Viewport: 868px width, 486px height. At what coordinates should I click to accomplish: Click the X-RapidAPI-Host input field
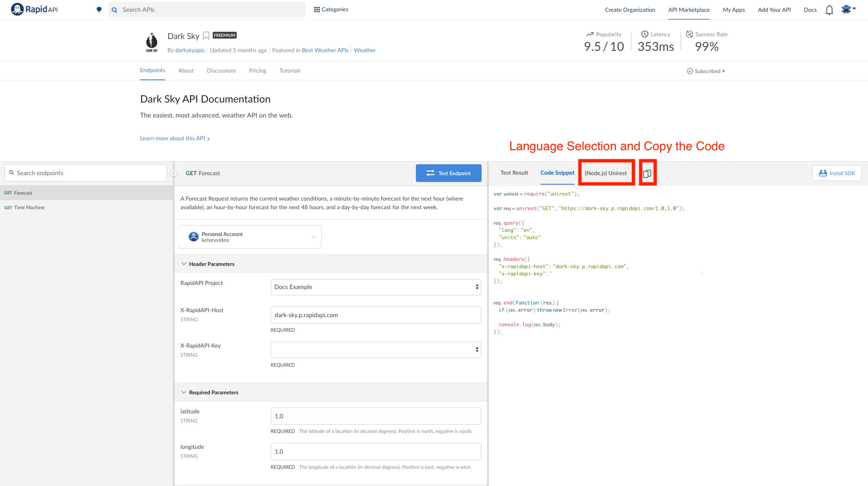375,315
